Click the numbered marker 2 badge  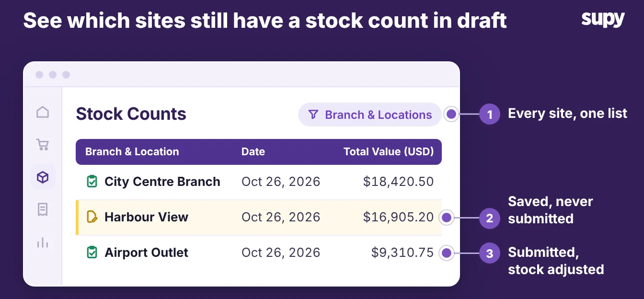pyautogui.click(x=490, y=218)
